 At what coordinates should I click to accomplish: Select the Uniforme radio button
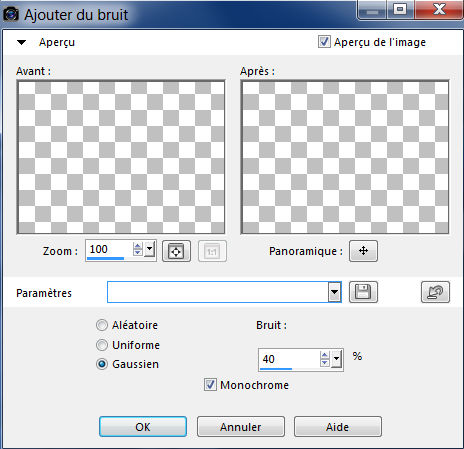102,345
